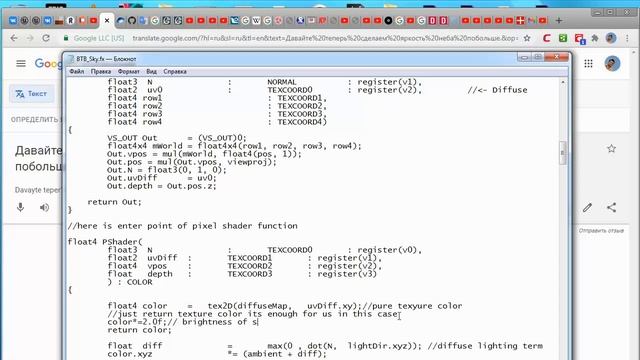
Task: Click the microphone voice input icon
Action: (x=20, y=207)
